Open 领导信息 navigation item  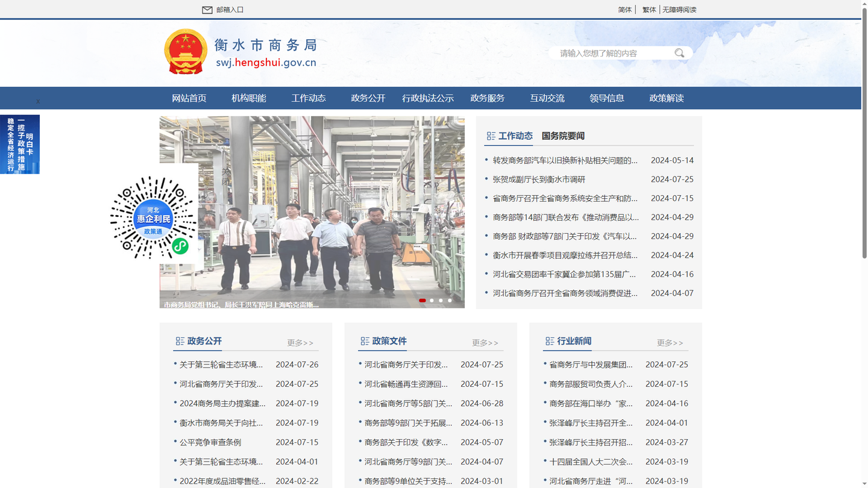[607, 98]
